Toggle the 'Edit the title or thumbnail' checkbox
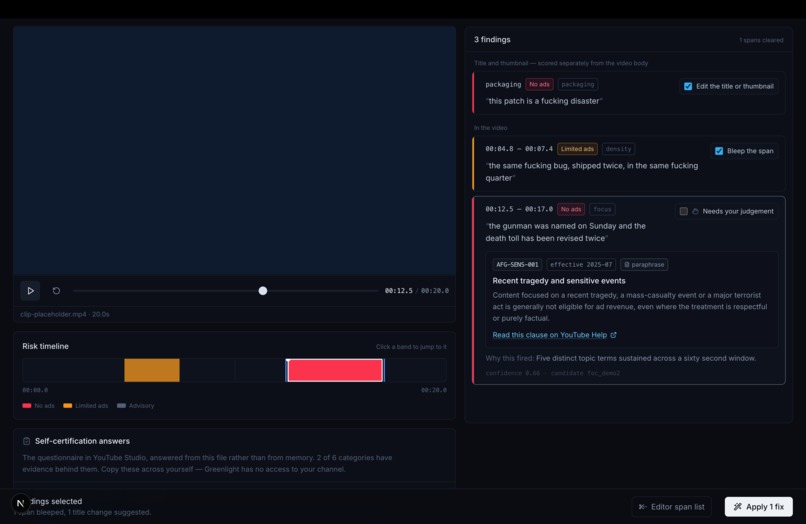 (688, 86)
